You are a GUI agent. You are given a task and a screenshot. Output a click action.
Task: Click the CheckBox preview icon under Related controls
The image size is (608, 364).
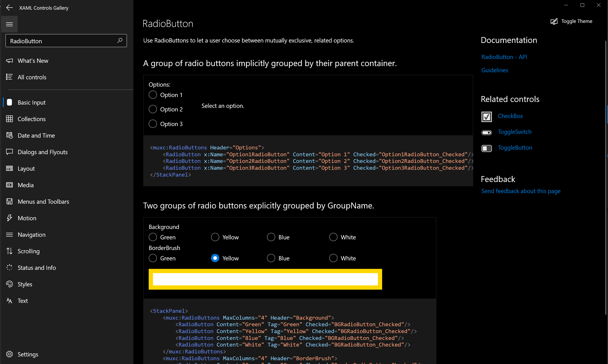tap(487, 117)
